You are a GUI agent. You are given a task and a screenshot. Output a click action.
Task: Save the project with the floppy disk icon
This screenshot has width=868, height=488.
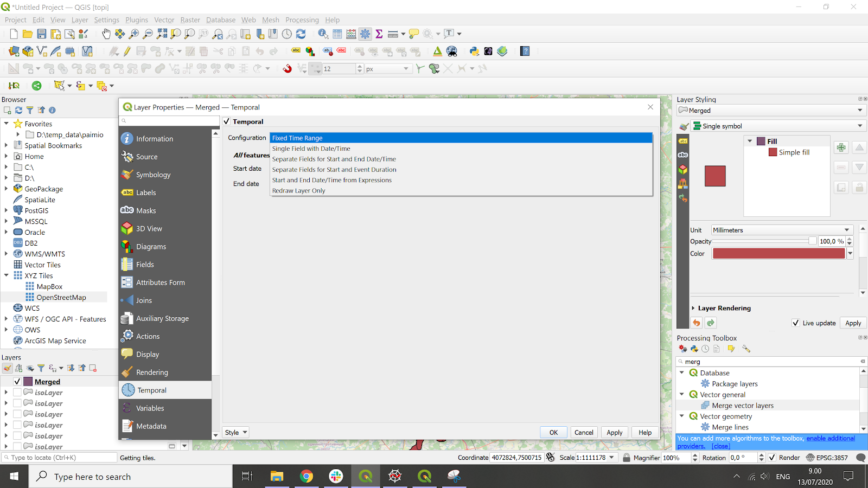tap(42, 34)
